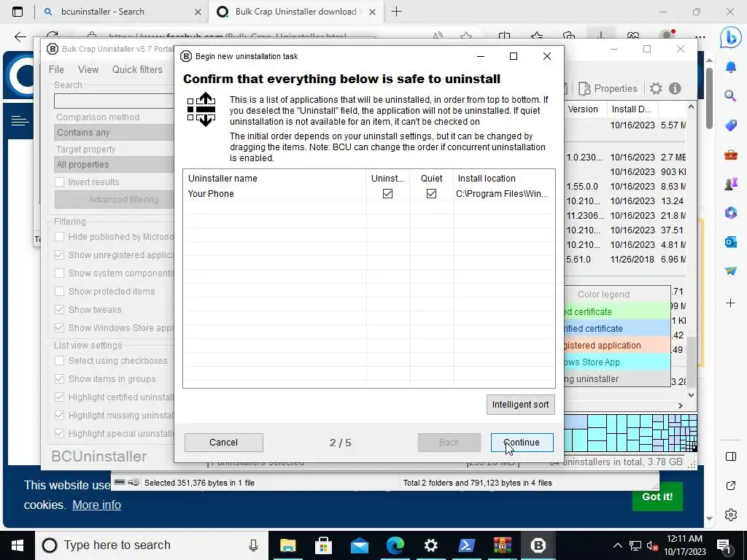Click the Install Date column header
Image resolution: width=747 pixels, height=560 pixels.
pos(632,109)
